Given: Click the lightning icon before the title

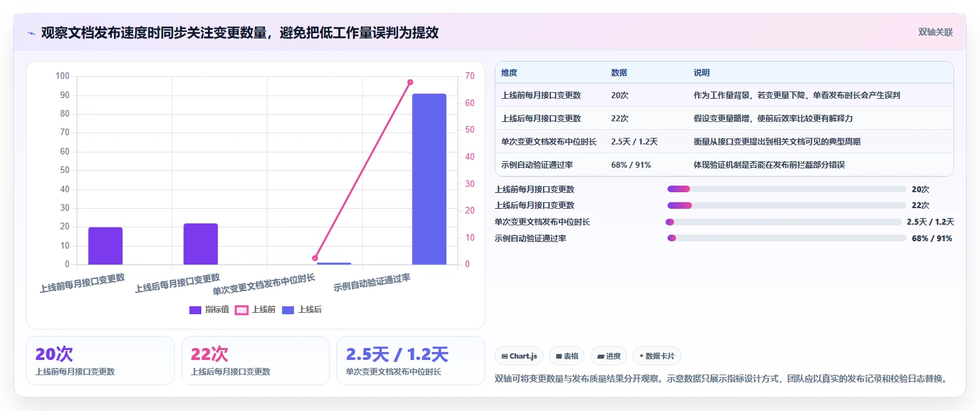Looking at the screenshot, I should point(32,33).
